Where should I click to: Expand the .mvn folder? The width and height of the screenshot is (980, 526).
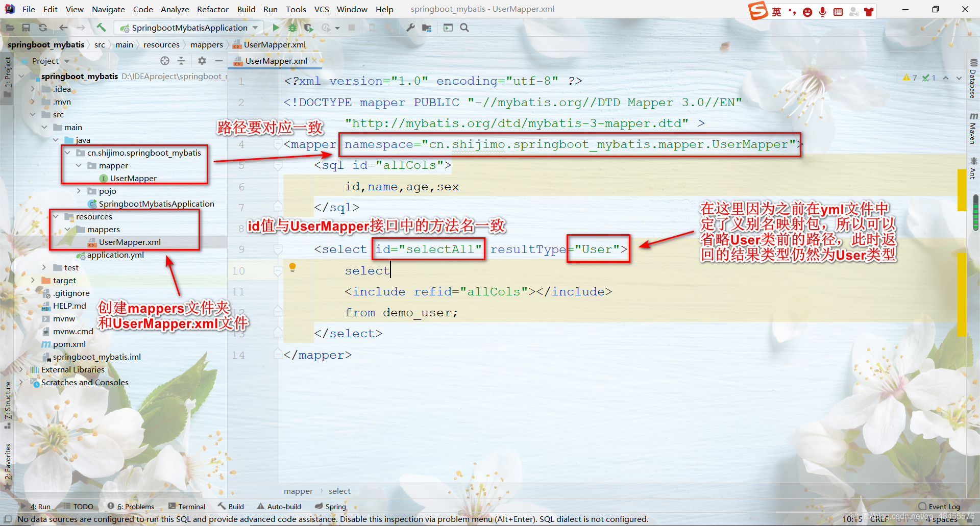pyautogui.click(x=33, y=102)
